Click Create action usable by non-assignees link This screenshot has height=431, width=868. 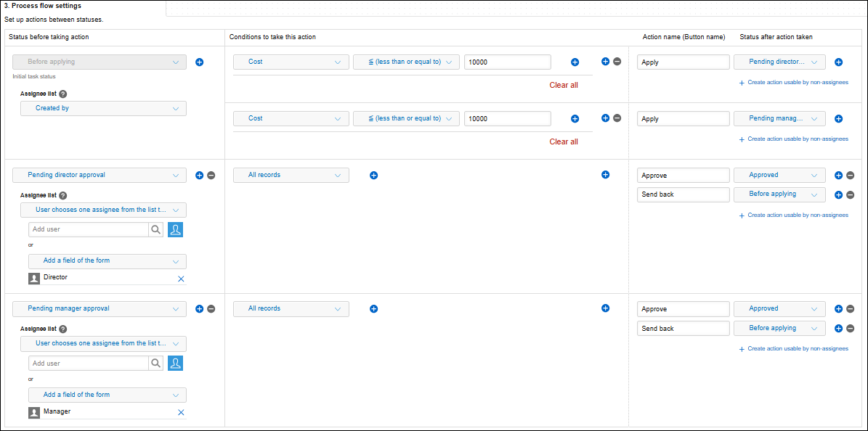(793, 82)
